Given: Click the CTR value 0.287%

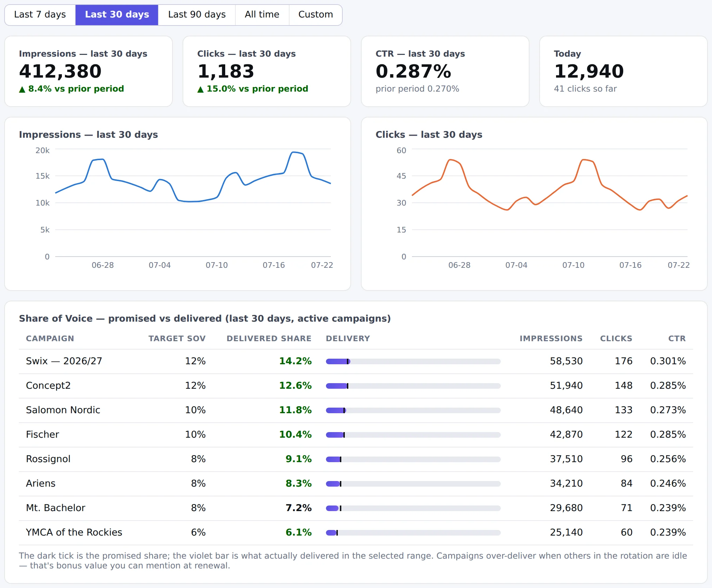Looking at the screenshot, I should coord(413,71).
